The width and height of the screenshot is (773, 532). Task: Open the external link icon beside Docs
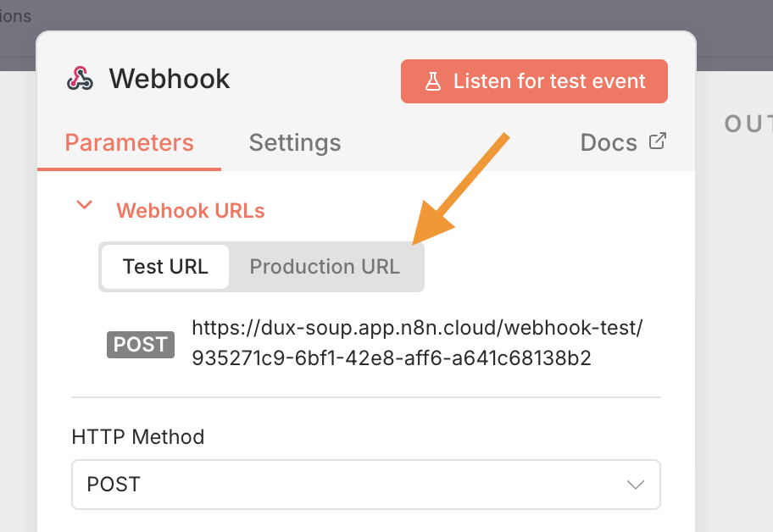[657, 141]
